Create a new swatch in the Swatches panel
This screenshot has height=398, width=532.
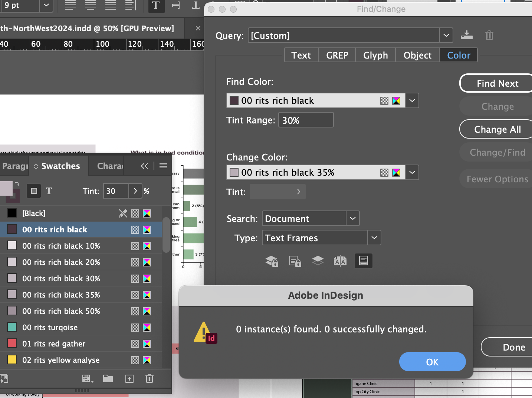[x=129, y=378]
